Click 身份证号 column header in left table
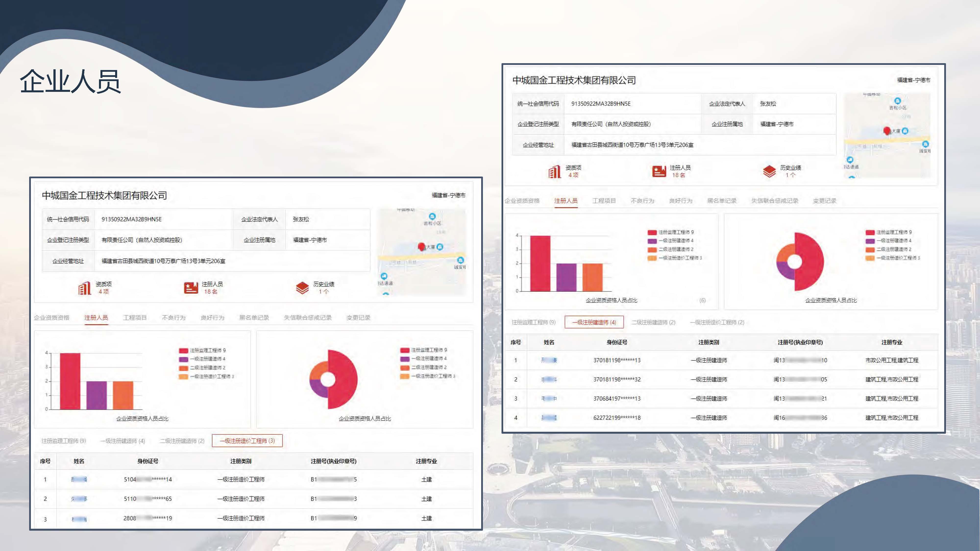Viewport: 980px width, 551px height. [147, 461]
